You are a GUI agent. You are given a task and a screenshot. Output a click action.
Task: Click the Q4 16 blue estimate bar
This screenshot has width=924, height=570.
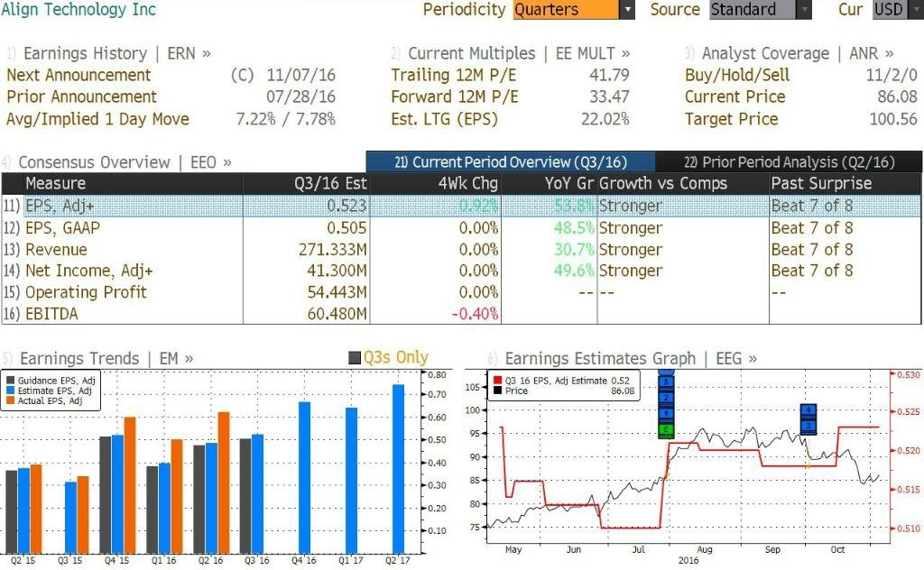pyautogui.click(x=304, y=477)
